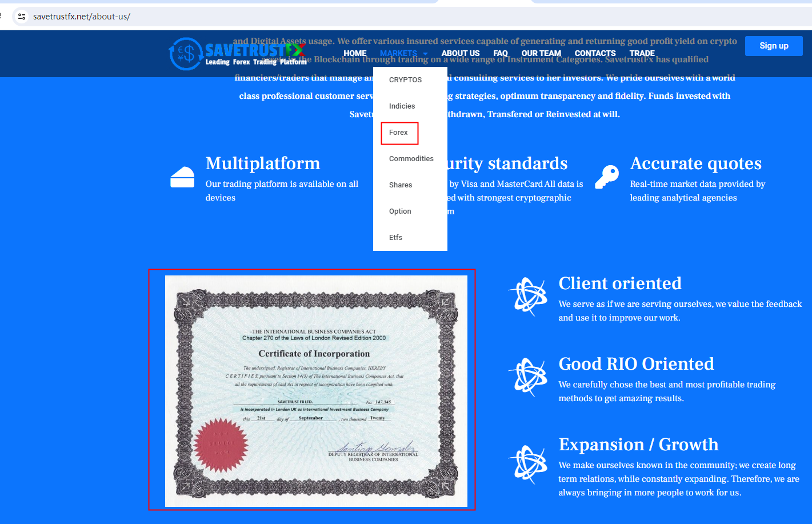Open the Certificate of Incorporation image

(316, 391)
